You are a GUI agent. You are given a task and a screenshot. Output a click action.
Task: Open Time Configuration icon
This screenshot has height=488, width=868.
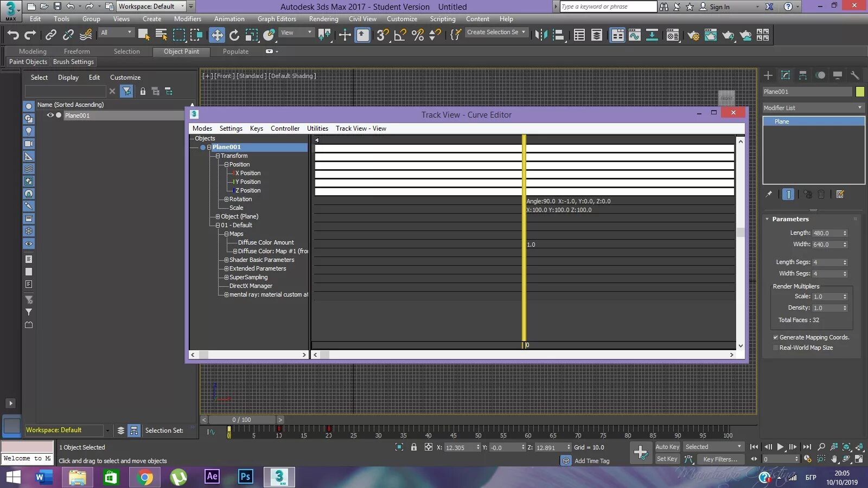(x=807, y=459)
